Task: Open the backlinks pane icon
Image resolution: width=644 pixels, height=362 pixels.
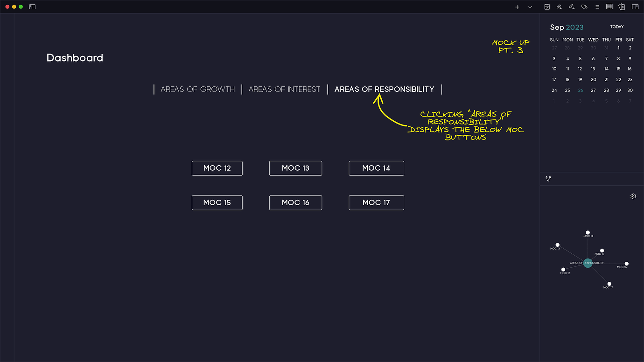Action: pyautogui.click(x=559, y=7)
